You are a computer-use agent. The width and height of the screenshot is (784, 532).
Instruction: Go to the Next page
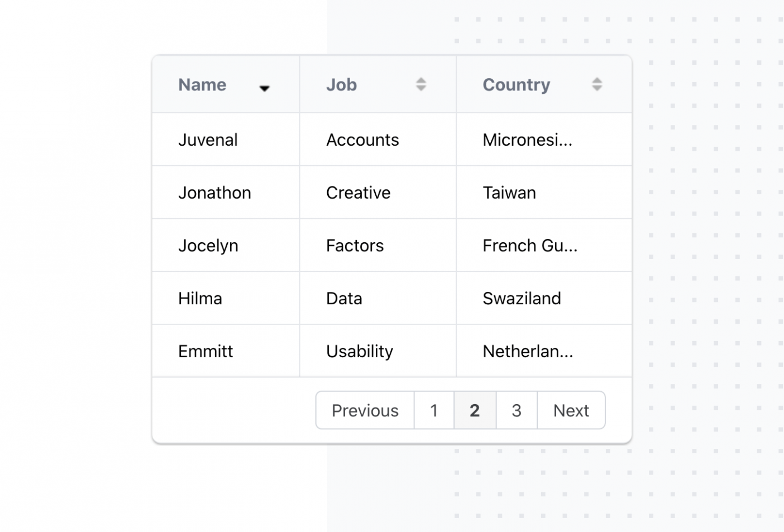tap(571, 410)
